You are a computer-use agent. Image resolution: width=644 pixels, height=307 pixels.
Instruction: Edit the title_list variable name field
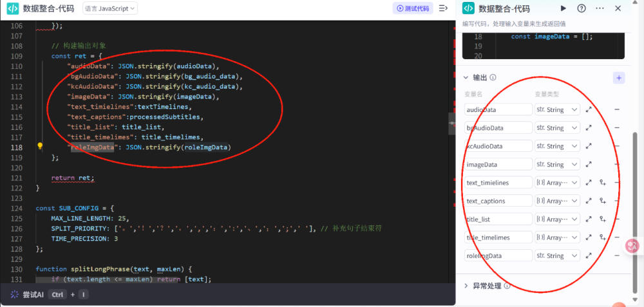(x=498, y=219)
